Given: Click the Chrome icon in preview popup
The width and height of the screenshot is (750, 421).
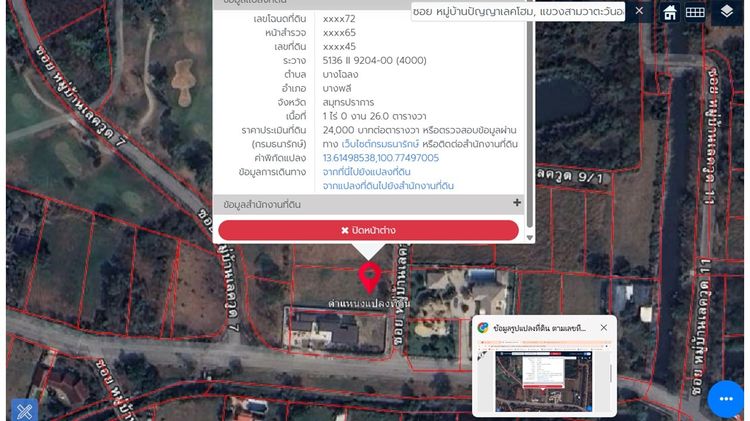Looking at the screenshot, I should [x=483, y=328].
